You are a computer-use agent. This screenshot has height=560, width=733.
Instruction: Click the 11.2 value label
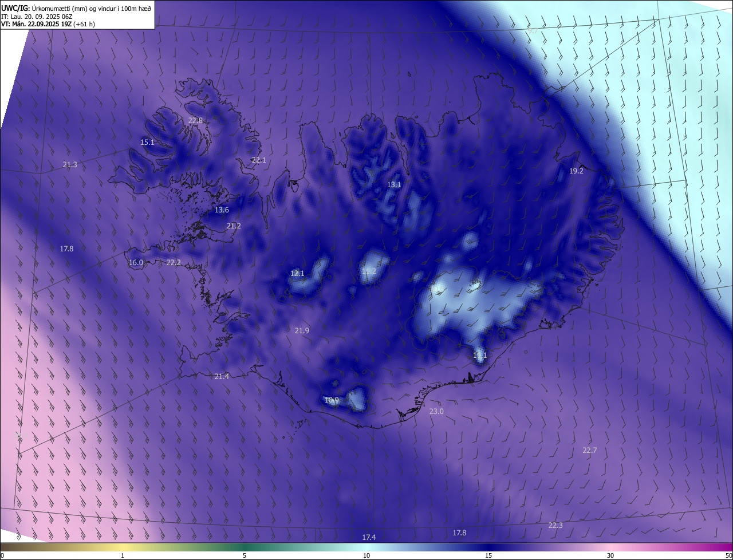tap(369, 271)
